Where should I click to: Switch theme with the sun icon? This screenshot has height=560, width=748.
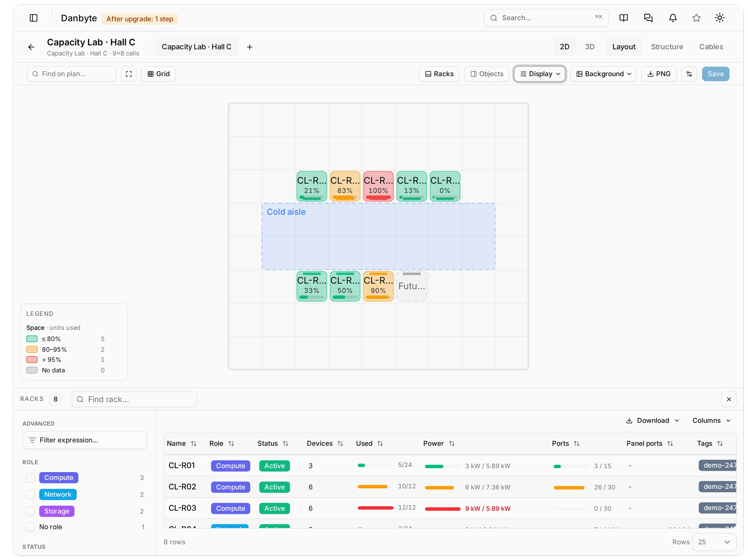pos(719,18)
